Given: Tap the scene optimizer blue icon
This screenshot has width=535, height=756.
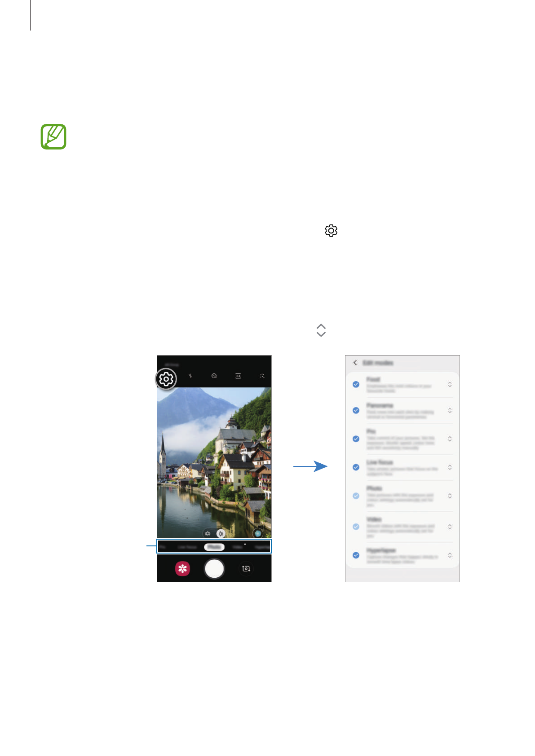Looking at the screenshot, I should click(258, 533).
